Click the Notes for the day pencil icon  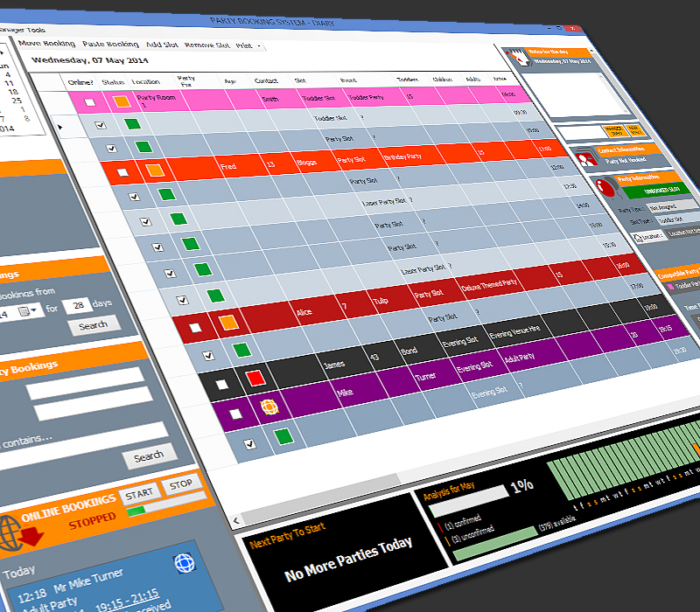pyautogui.click(x=518, y=57)
